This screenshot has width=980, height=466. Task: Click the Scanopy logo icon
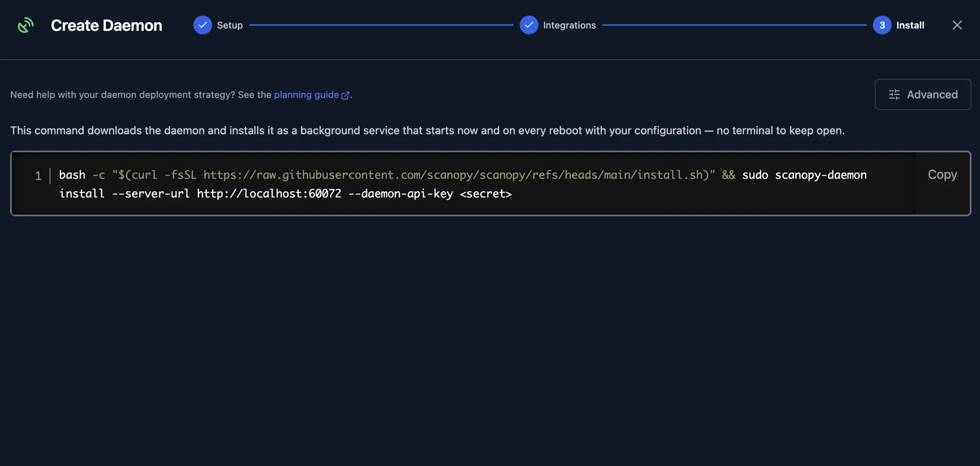[26, 25]
